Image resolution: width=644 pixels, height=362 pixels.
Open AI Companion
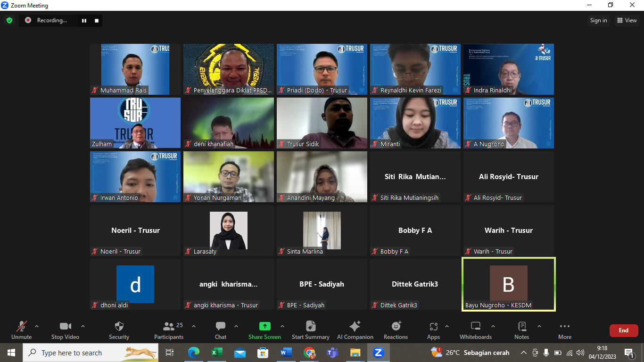pyautogui.click(x=355, y=330)
